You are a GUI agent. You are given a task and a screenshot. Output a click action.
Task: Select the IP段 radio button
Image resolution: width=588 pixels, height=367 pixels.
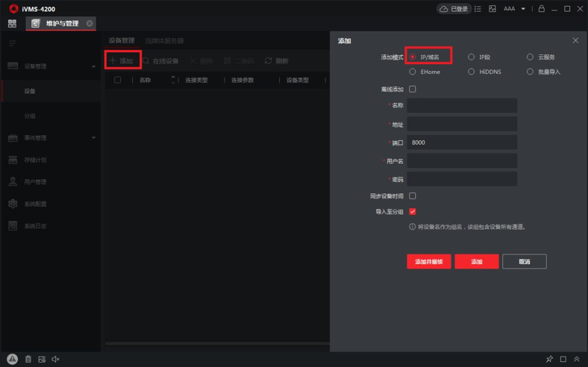click(x=472, y=57)
